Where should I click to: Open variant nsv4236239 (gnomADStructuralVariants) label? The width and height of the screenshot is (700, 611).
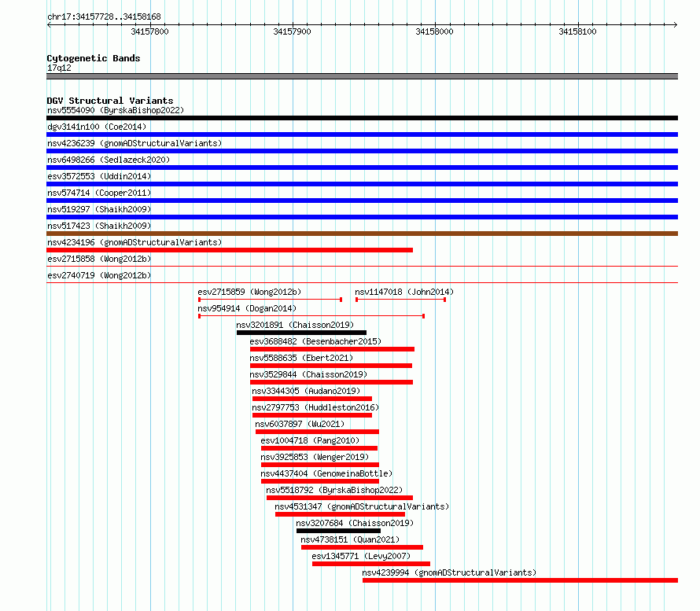[134, 143]
